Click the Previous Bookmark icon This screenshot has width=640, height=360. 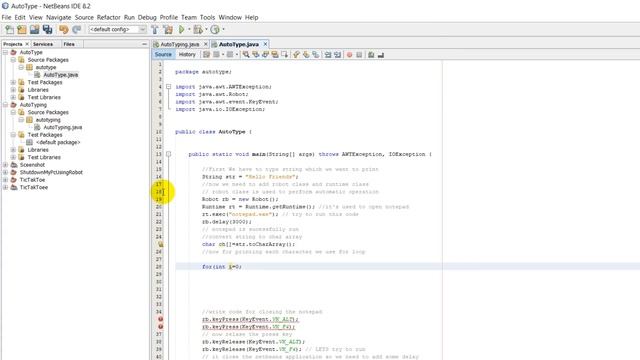[296, 54]
